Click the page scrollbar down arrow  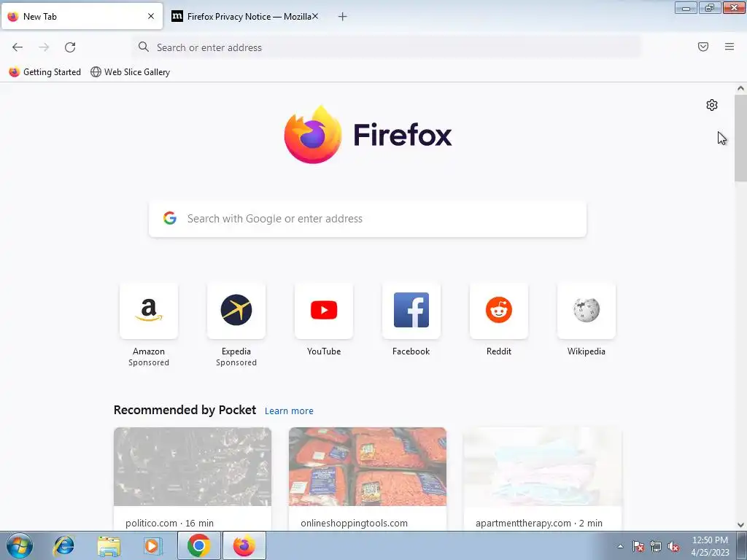click(x=740, y=525)
